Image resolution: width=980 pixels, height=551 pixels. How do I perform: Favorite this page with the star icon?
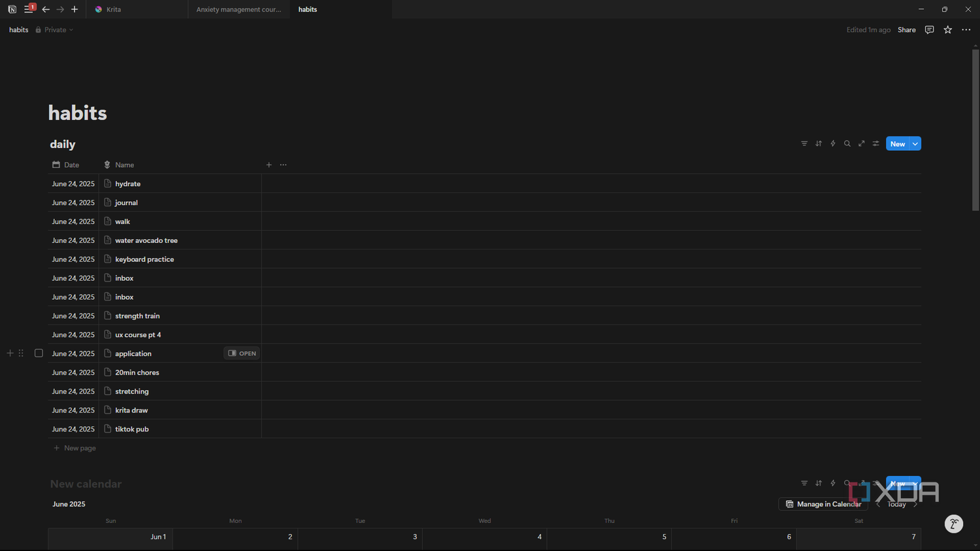(x=948, y=30)
